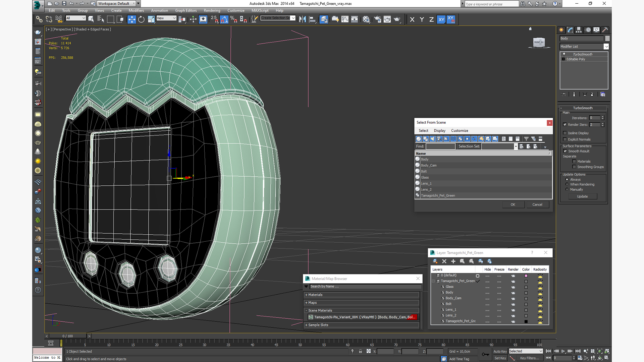Restrict to Y axis constraint

click(x=422, y=19)
